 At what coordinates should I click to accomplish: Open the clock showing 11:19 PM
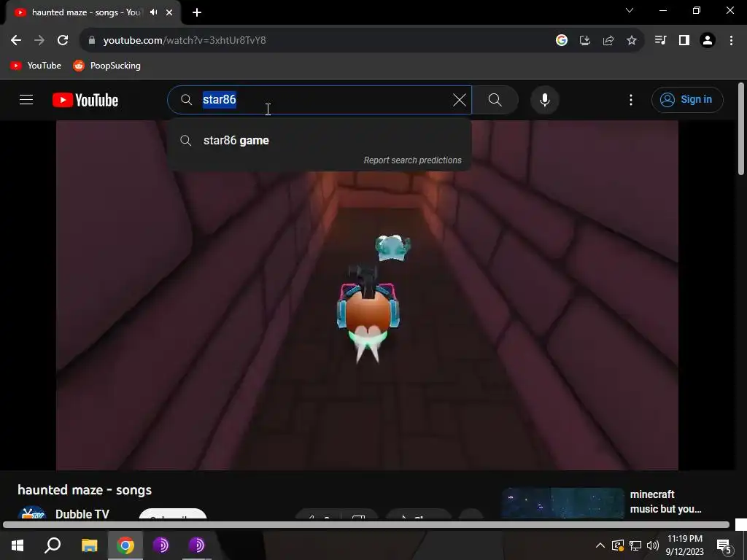684,545
